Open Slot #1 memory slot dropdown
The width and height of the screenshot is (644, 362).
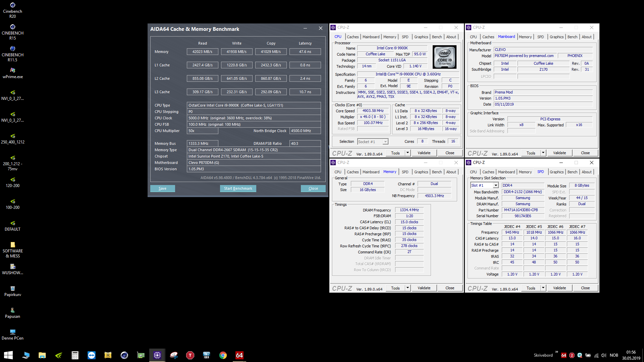coord(495,185)
